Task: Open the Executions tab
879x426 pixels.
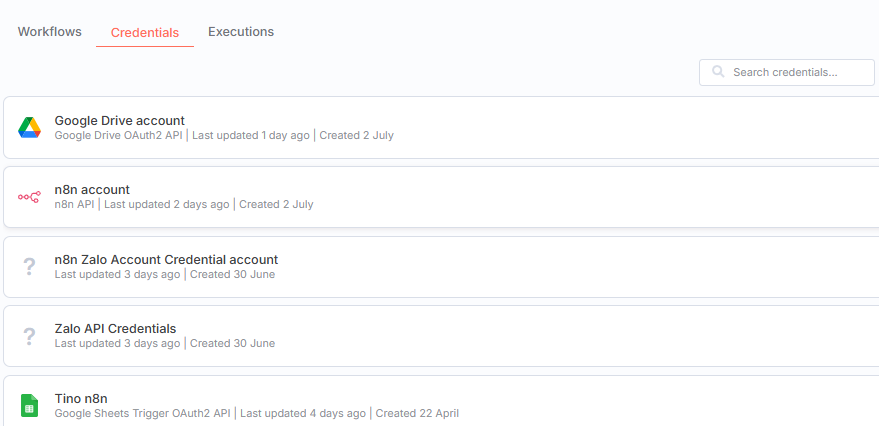Action: tap(241, 31)
